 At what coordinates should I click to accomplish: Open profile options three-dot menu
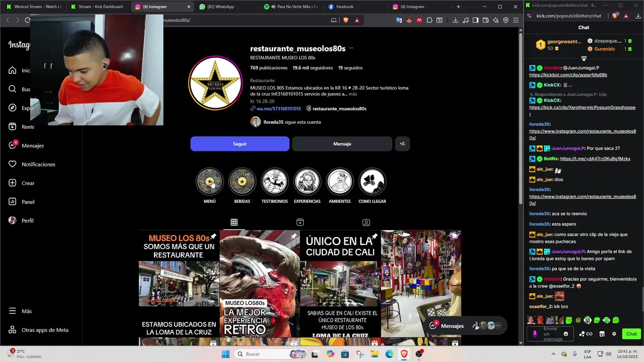(x=351, y=48)
